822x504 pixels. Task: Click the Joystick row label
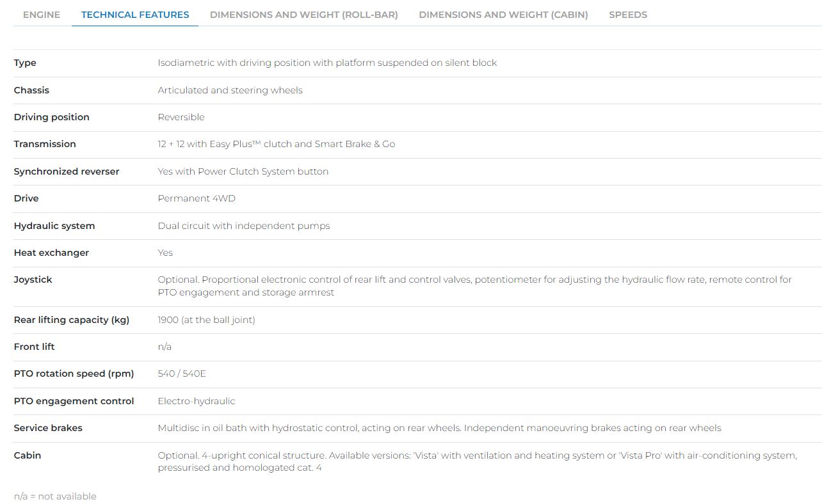[x=33, y=280]
